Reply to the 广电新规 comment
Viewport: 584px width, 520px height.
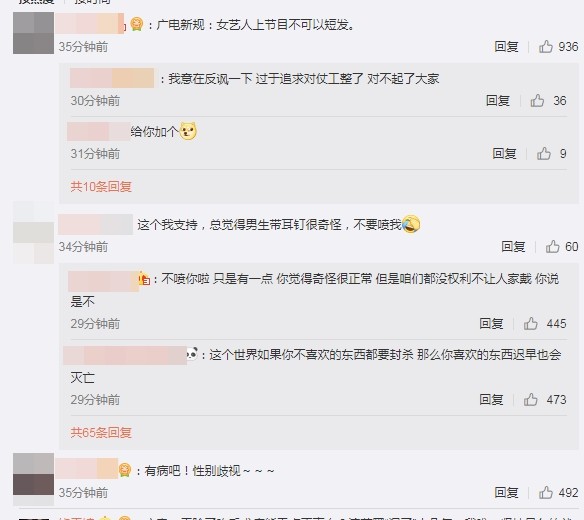pyautogui.click(x=507, y=47)
